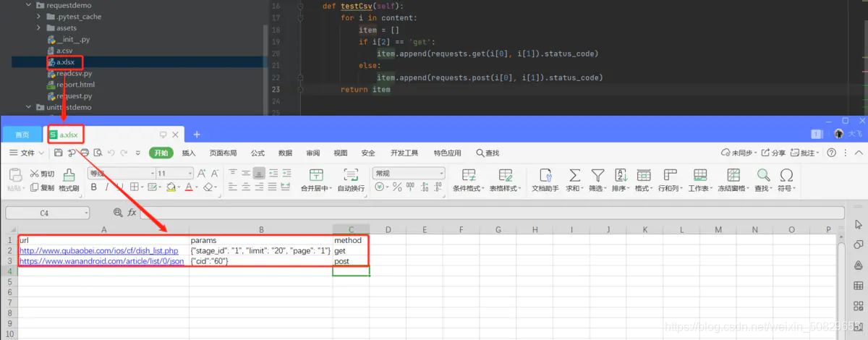Open the 页面布局 (Page Layout) tab
This screenshot has width=868, height=340.
pyautogui.click(x=223, y=153)
